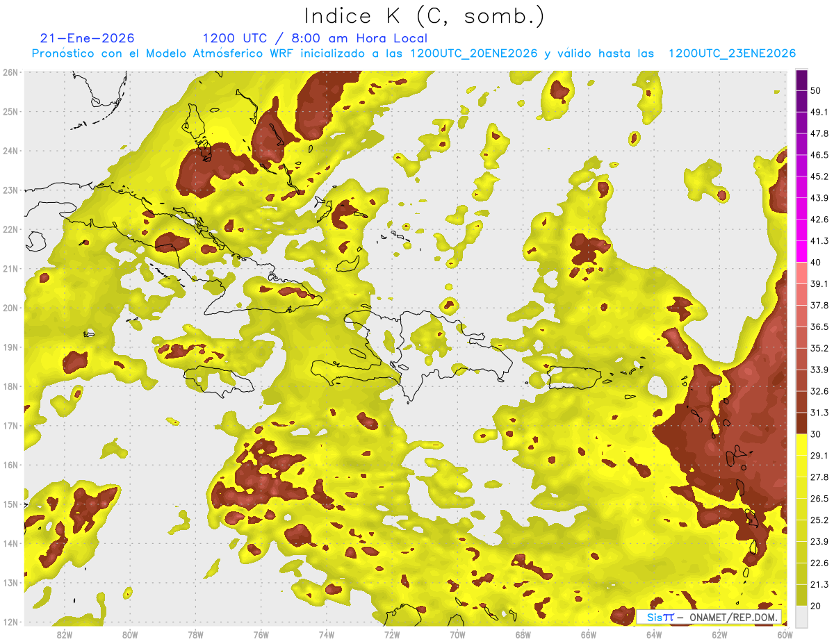The height and width of the screenshot is (644, 834).
Task: Click the '64W' longitude label
Action: (x=654, y=635)
